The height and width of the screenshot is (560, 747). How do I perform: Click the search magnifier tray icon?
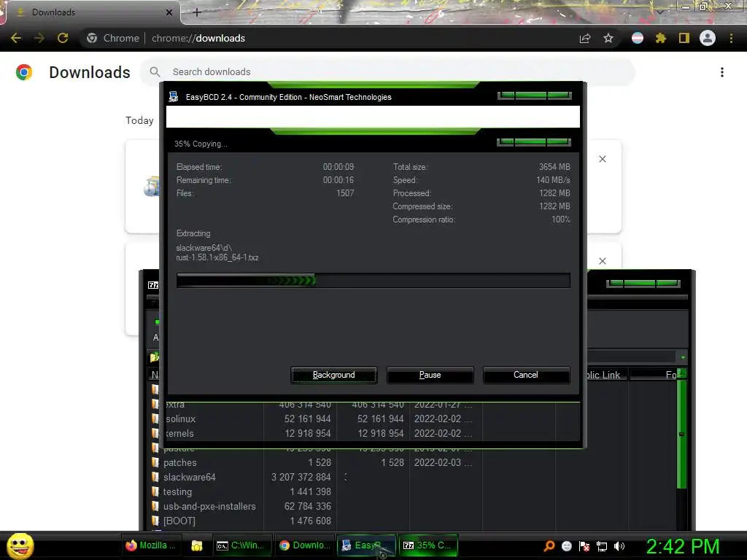549,546
